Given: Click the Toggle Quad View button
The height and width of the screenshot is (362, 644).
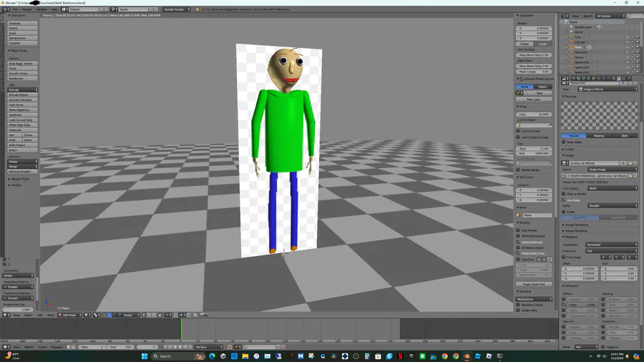Looking at the screenshot, I should [534, 284].
